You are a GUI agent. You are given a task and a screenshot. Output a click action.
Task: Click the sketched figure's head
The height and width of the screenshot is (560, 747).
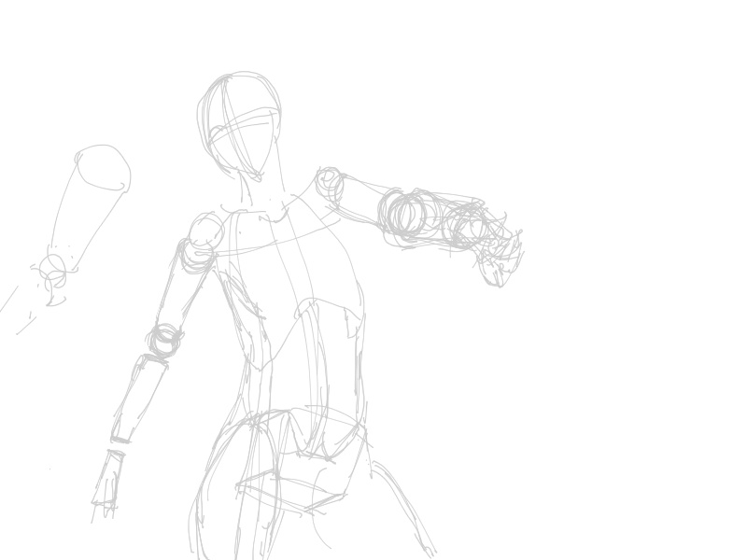pyautogui.click(x=239, y=126)
